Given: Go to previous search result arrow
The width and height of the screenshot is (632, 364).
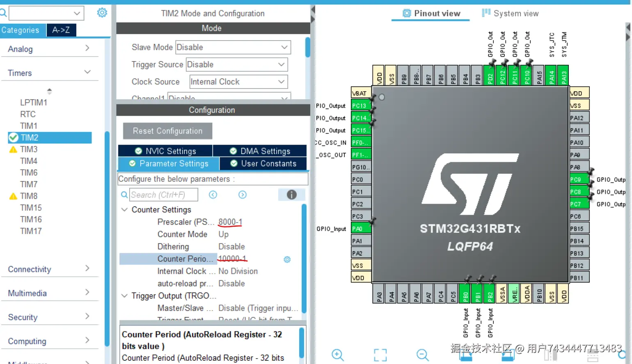Looking at the screenshot, I should click(x=213, y=195).
